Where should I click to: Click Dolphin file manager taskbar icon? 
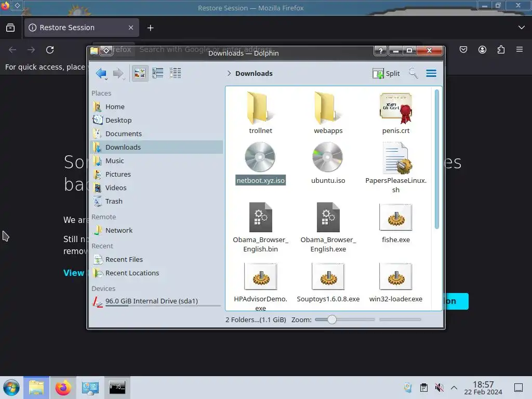(x=36, y=388)
